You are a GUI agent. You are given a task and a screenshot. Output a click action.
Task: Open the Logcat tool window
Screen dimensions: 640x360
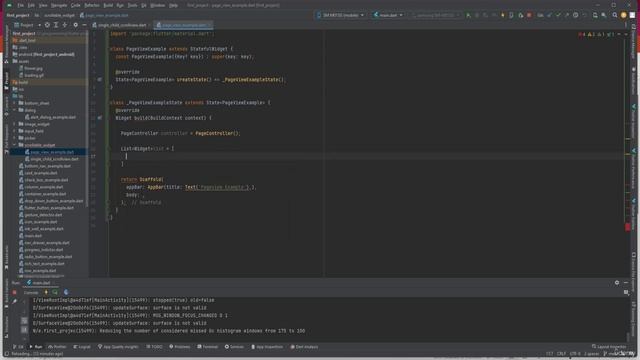82,347
